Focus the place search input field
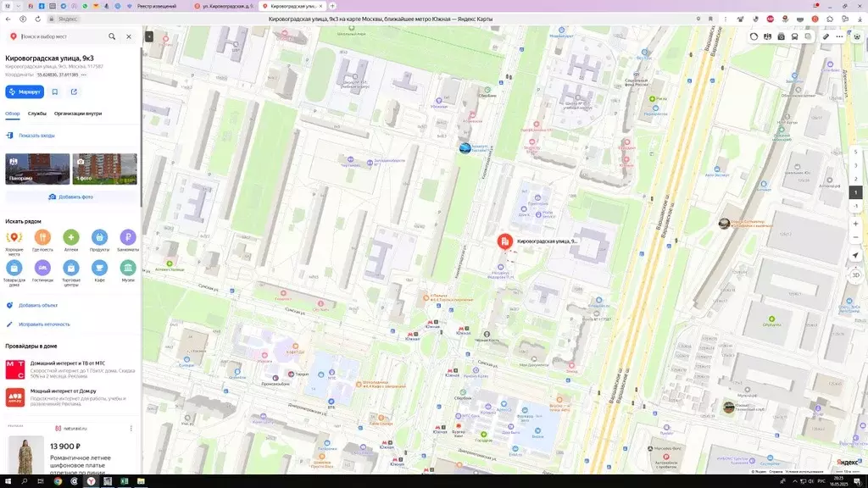 62,36
